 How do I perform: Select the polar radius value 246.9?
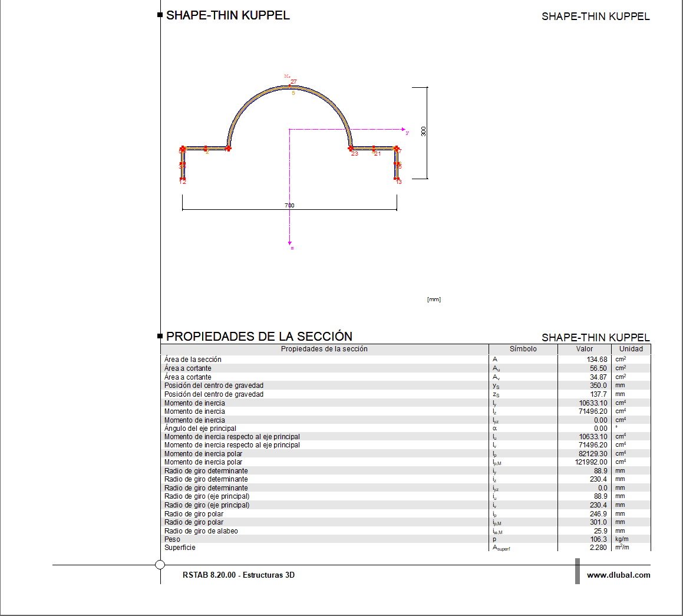tap(598, 514)
